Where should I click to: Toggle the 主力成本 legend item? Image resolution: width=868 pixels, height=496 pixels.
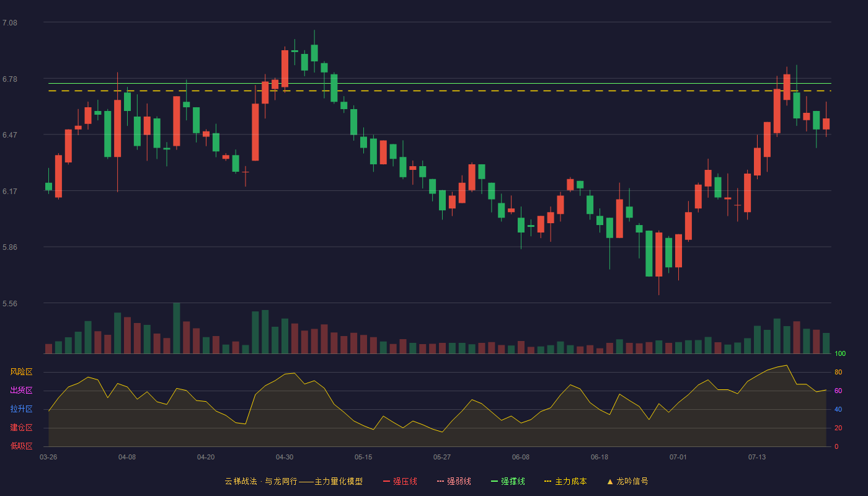(565, 481)
